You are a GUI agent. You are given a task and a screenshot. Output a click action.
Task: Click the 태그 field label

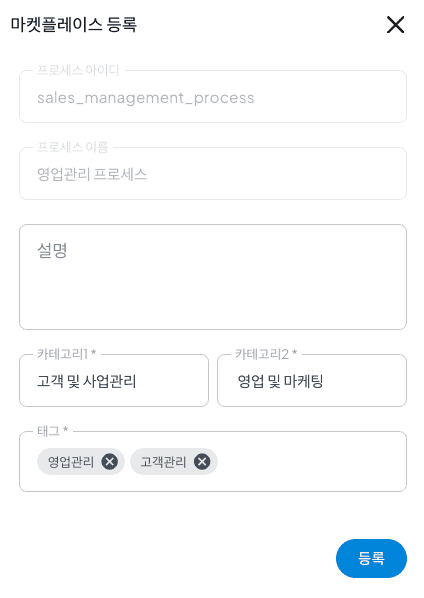tap(53, 431)
